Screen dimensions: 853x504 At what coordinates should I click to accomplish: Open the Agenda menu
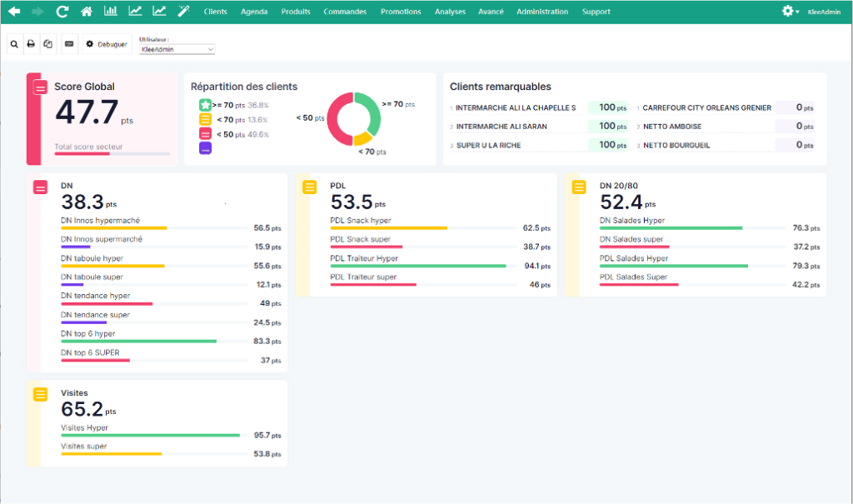click(254, 12)
